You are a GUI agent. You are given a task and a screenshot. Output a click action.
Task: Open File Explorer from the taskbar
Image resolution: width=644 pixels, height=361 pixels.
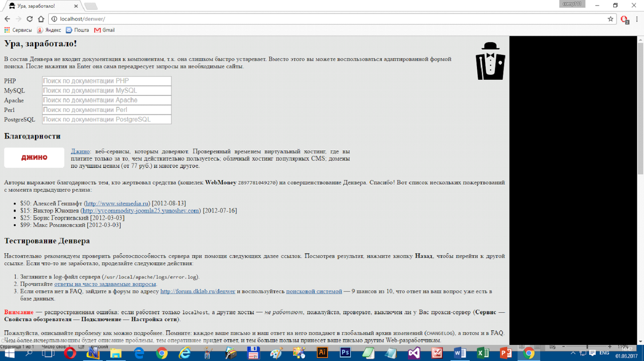pyautogui.click(x=116, y=353)
